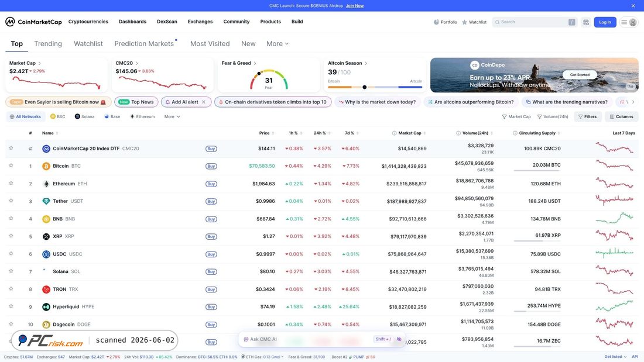Toggle watchlist star for XRP
Viewport: 644px width, 362px height.
(11, 236)
